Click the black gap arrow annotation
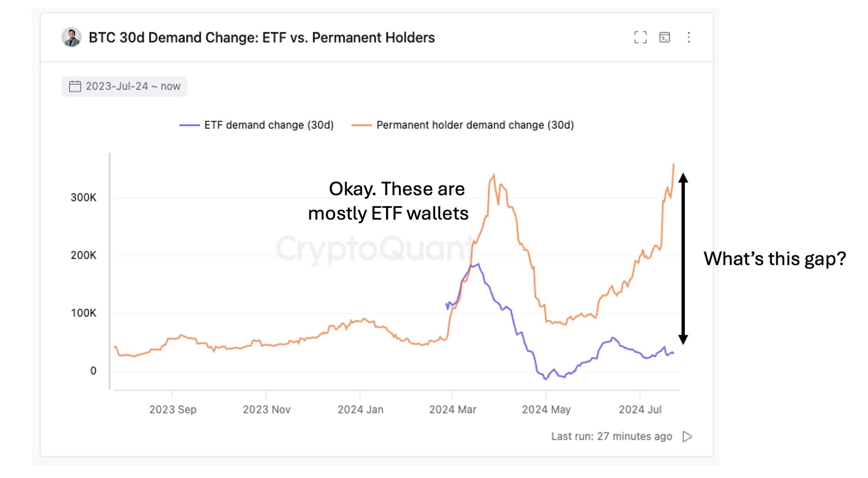 click(684, 259)
